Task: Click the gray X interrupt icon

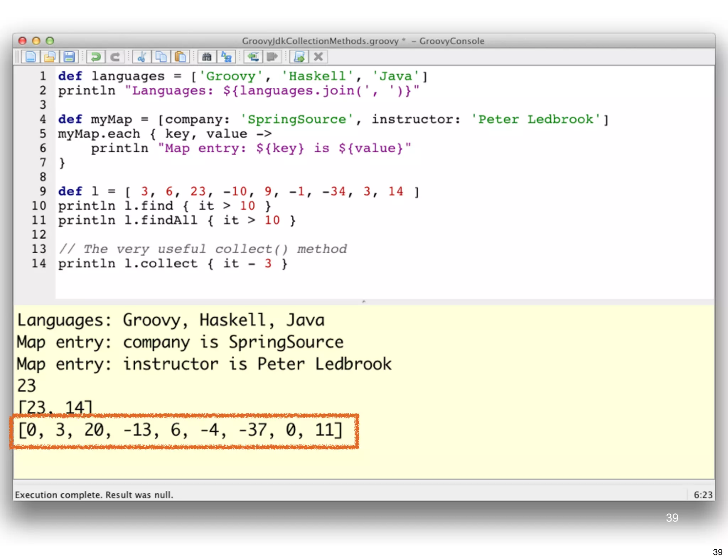Action: (318, 57)
